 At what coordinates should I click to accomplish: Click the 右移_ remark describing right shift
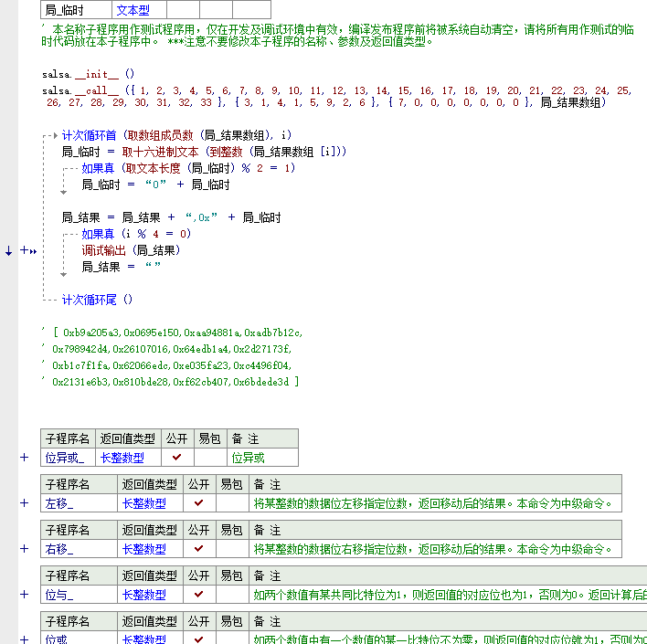coord(435,549)
